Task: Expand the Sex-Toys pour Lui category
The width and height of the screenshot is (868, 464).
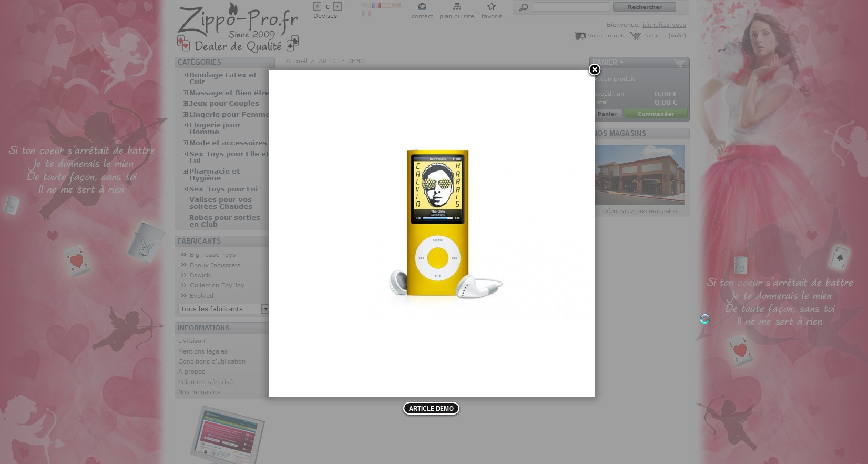Action: pyautogui.click(x=185, y=189)
